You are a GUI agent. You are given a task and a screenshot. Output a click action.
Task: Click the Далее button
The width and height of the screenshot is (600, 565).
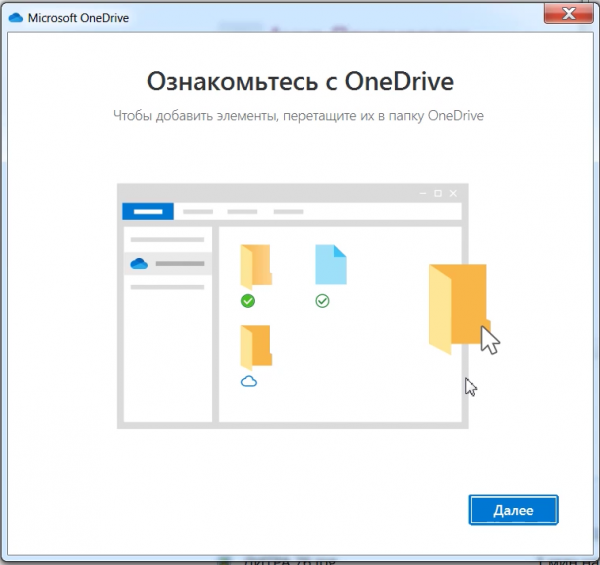pos(513,510)
